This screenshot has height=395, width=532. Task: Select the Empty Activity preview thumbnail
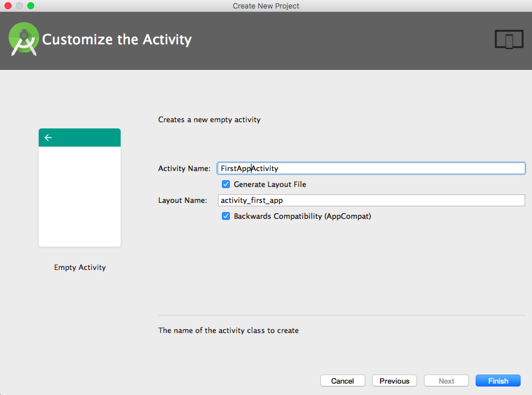click(80, 188)
